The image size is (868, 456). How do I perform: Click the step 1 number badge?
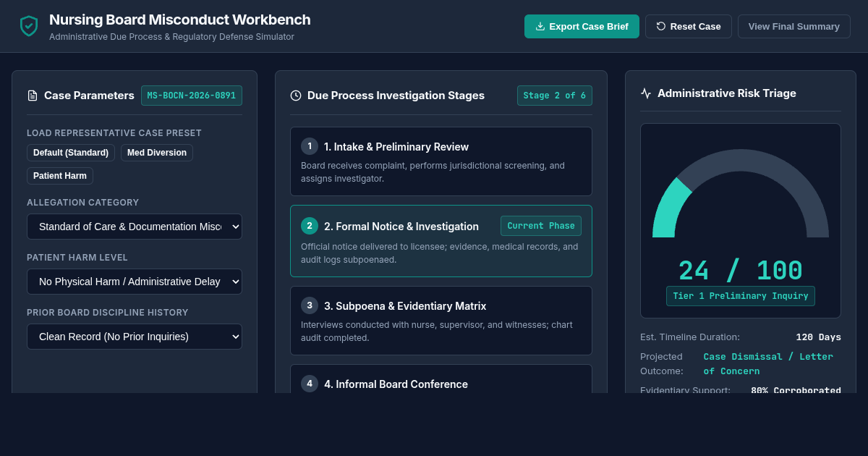310,146
